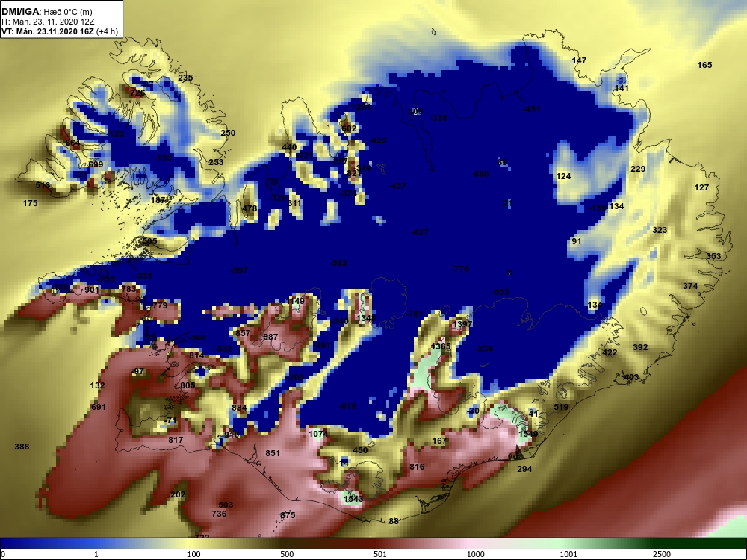The height and width of the screenshot is (560, 747).
Task: Click the "1549" value on the map
Action: [x=528, y=434]
